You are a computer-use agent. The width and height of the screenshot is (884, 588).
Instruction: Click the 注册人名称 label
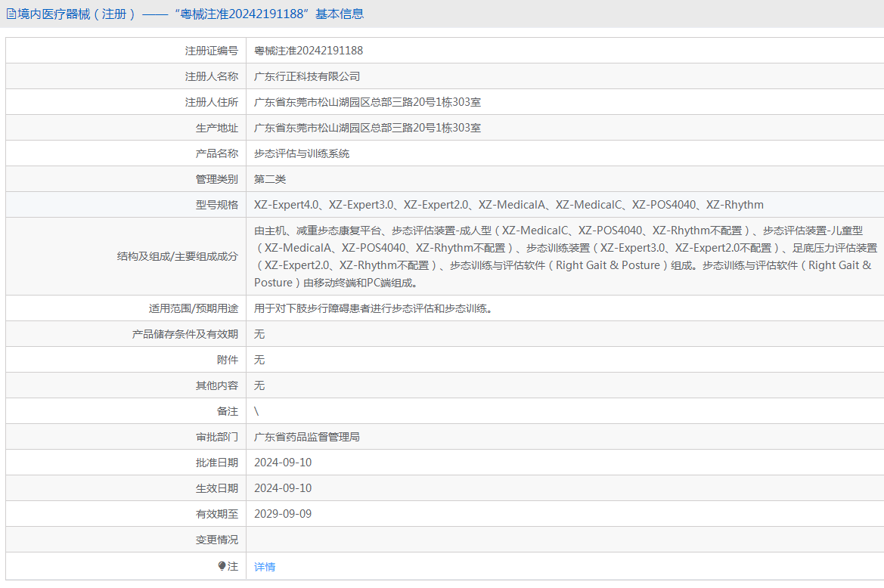pyautogui.click(x=212, y=76)
